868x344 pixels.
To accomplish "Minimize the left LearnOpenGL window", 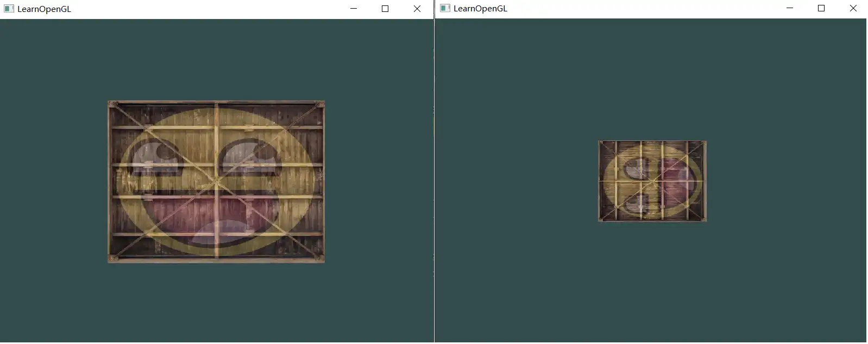I will click(x=354, y=9).
